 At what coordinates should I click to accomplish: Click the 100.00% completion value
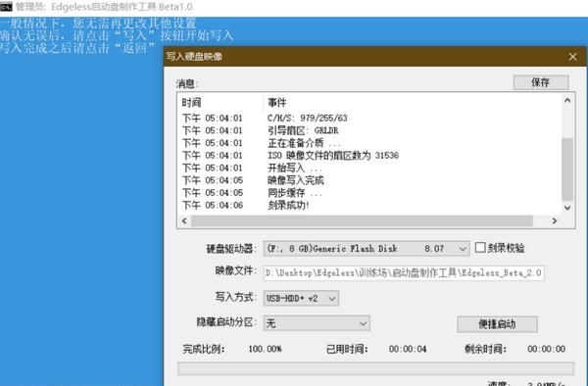(x=265, y=350)
